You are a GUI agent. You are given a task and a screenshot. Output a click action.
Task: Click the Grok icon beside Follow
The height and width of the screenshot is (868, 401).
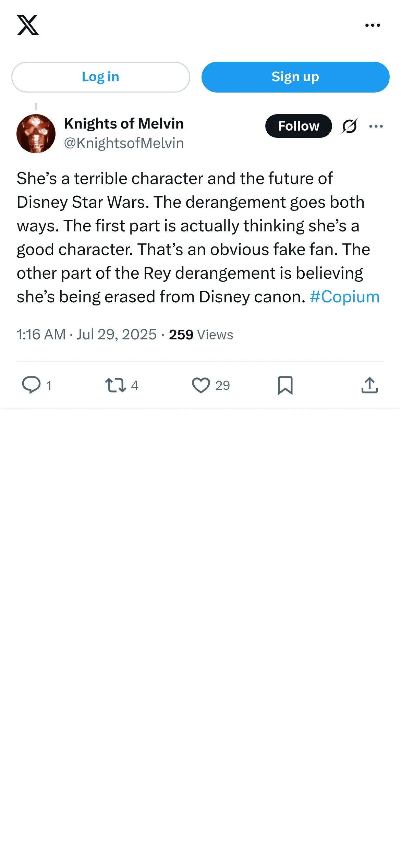point(349,126)
